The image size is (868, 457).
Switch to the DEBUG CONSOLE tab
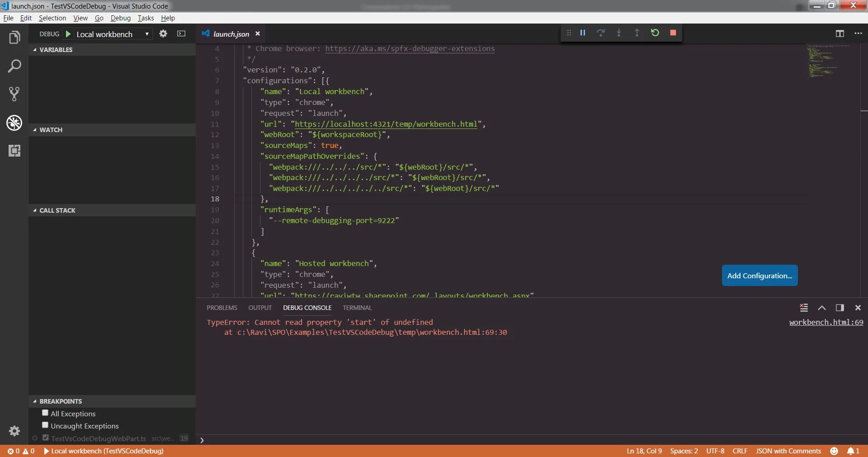click(307, 308)
